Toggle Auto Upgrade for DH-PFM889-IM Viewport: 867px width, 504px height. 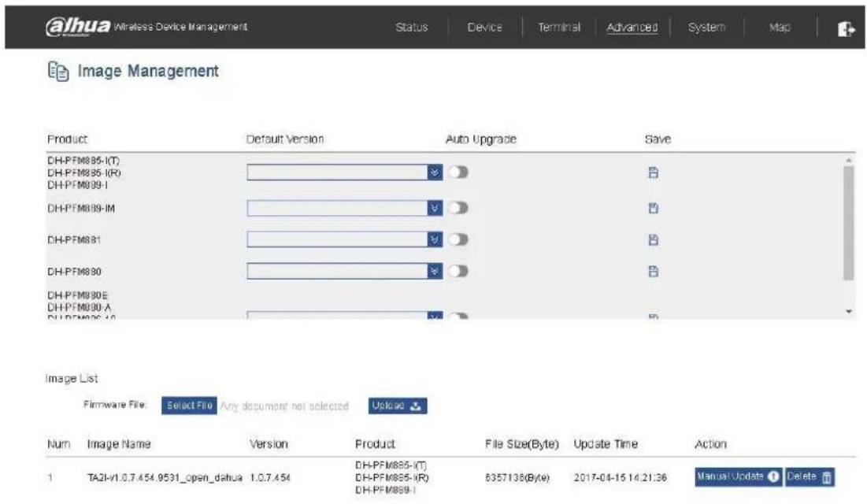pos(458,208)
